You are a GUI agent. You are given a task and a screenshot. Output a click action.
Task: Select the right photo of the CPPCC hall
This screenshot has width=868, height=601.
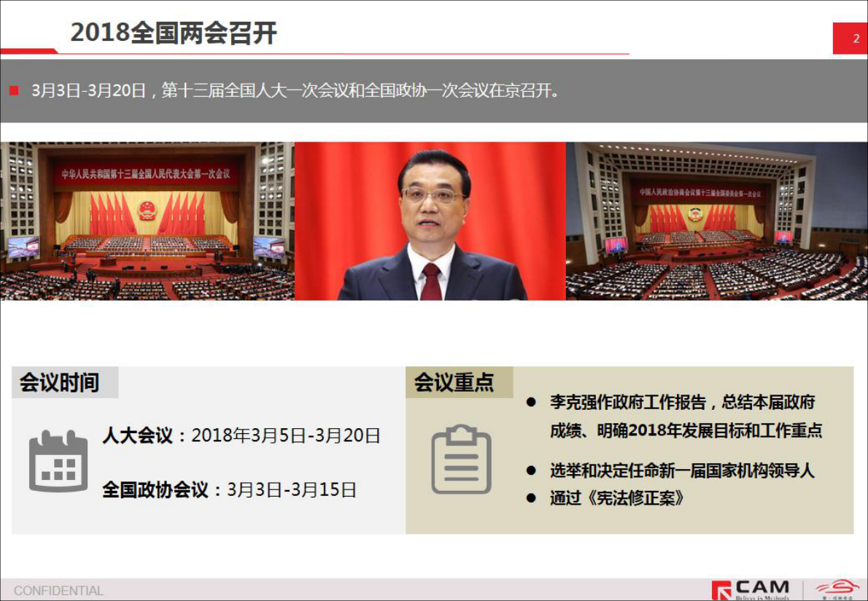pyautogui.click(x=716, y=221)
